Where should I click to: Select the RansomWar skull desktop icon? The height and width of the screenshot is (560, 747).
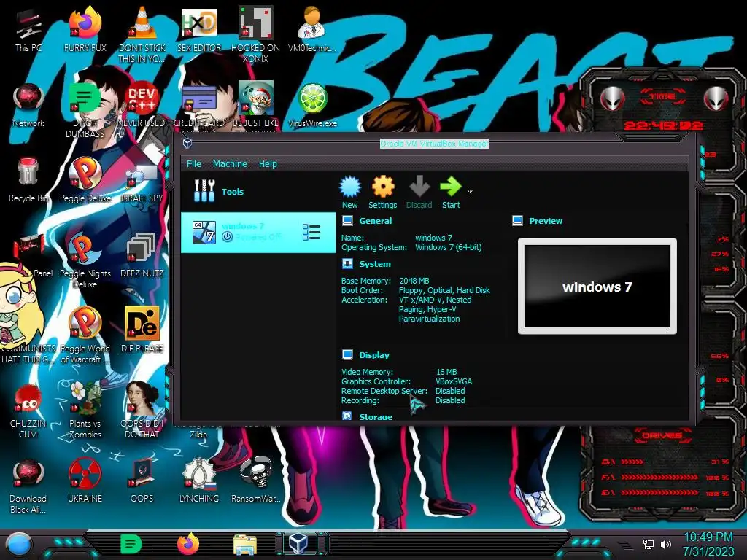(x=255, y=481)
